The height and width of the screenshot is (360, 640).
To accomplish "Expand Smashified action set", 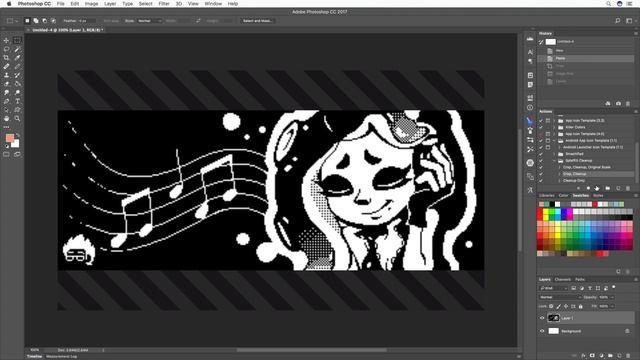I will [554, 154].
